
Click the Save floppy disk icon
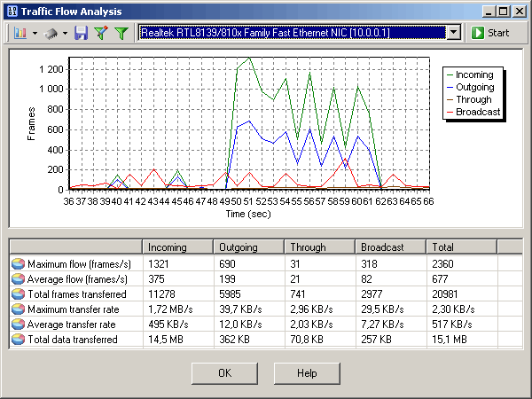pyautogui.click(x=82, y=33)
